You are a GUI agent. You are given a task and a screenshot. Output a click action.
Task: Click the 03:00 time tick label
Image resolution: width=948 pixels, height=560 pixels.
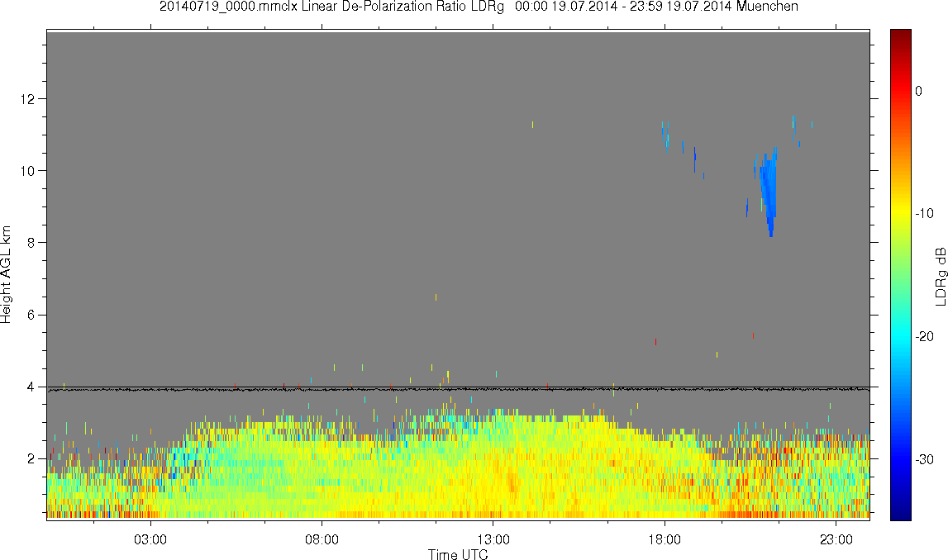click(x=150, y=539)
